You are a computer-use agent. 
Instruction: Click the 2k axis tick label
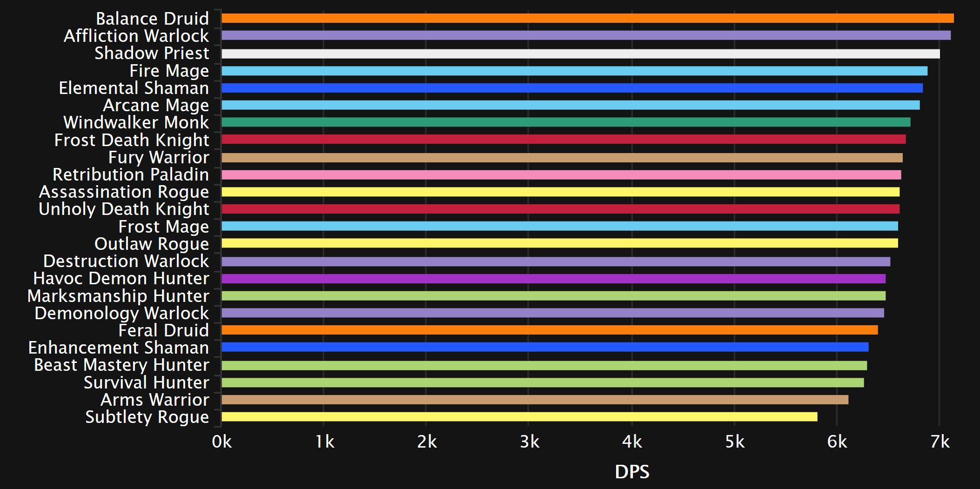(x=427, y=442)
